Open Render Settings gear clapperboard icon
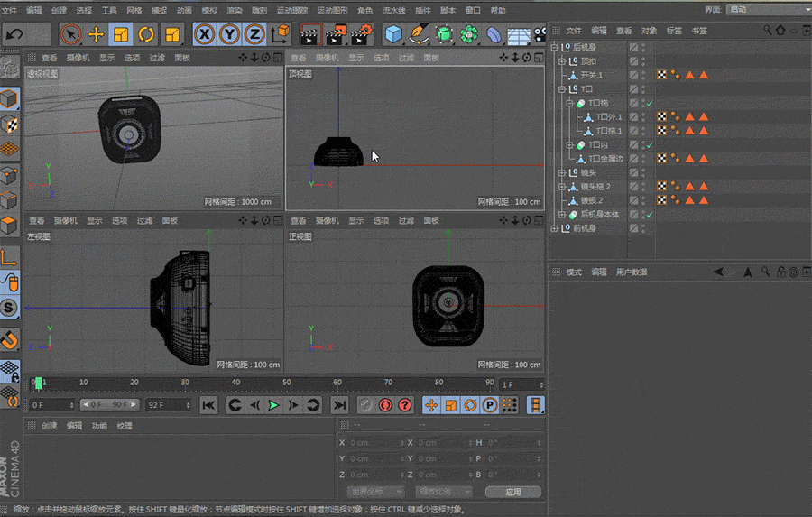The image size is (812, 517). pyautogui.click(x=362, y=34)
